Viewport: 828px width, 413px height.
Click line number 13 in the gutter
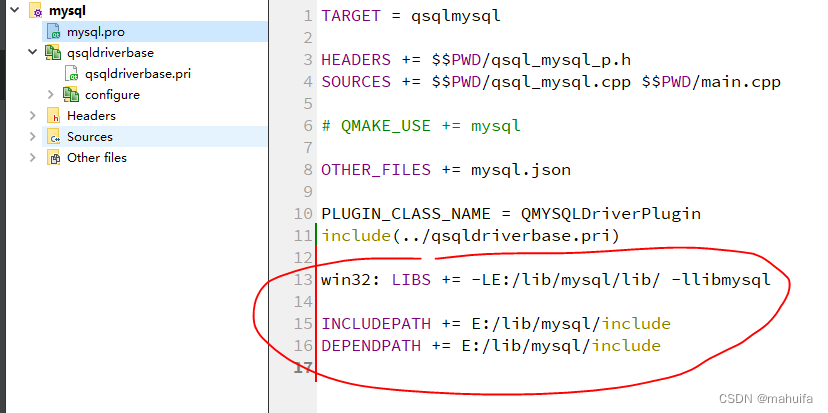tap(303, 279)
